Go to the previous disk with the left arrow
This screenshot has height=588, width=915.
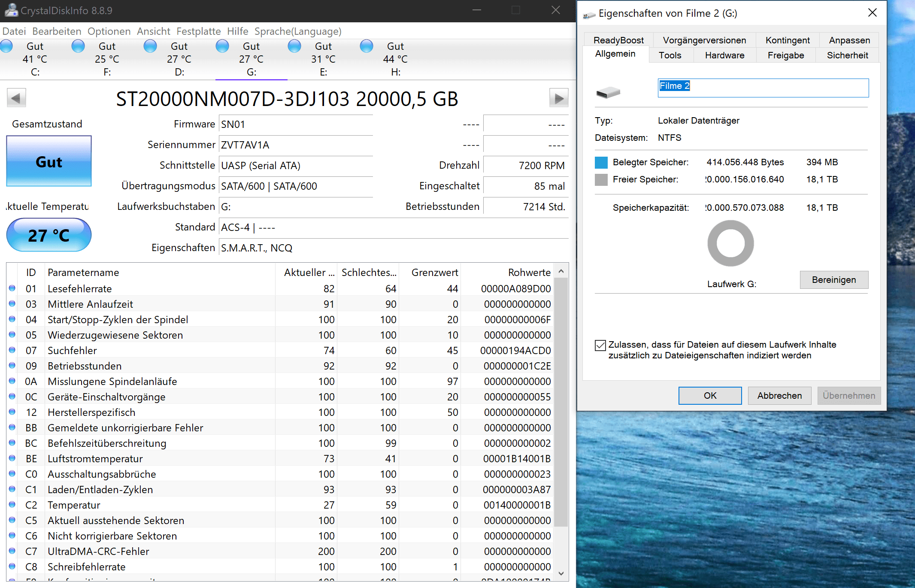(x=16, y=98)
